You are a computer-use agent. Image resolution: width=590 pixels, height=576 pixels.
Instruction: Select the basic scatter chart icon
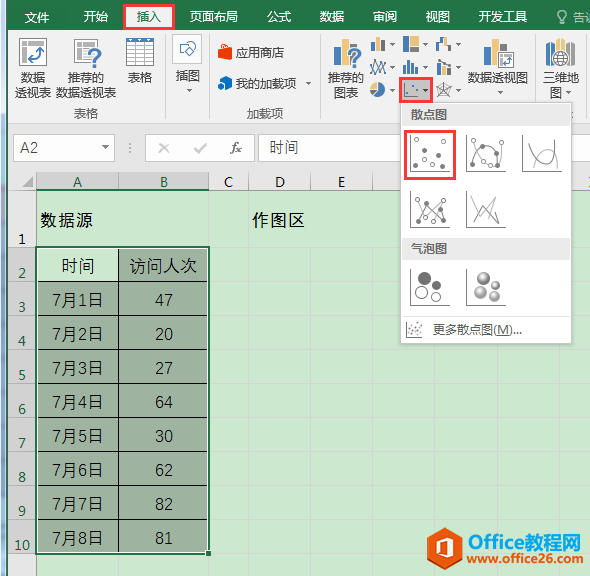[430, 155]
